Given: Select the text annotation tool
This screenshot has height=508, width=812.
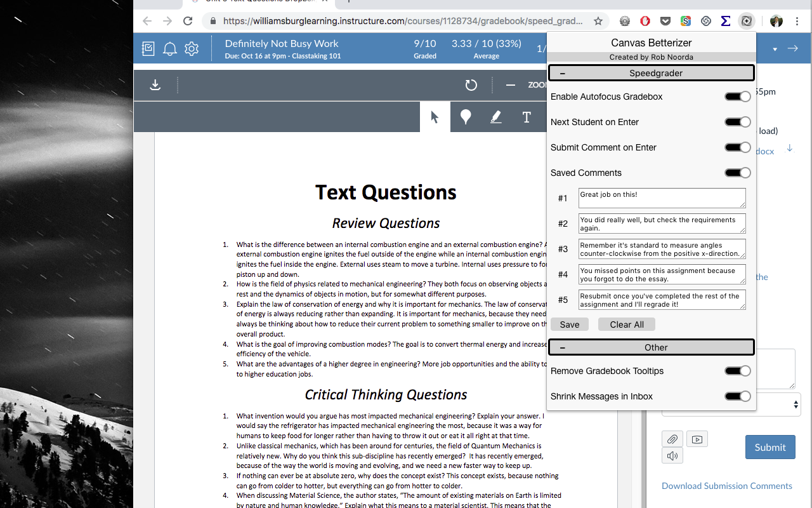Looking at the screenshot, I should click(526, 117).
